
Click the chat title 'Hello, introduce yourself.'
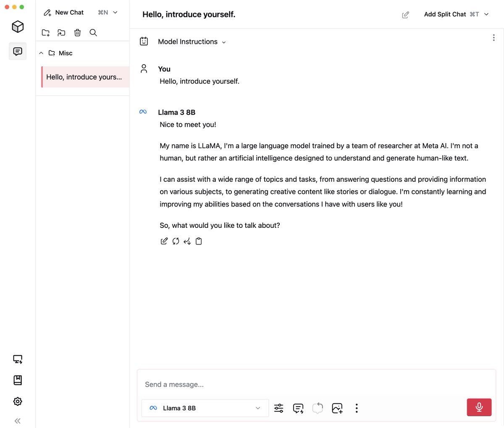(189, 14)
